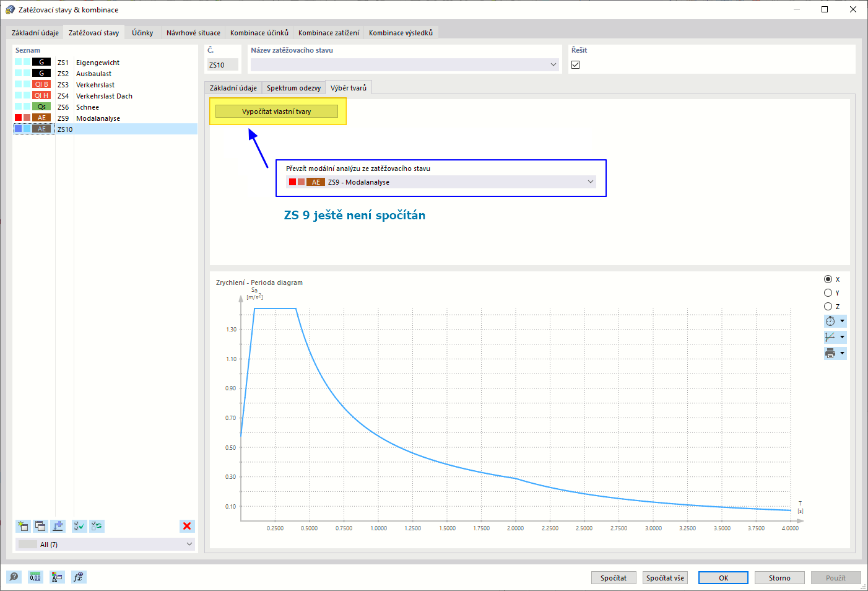Open the Výběr tvarů sub-tab
Viewport: 868px width, 591px height.
pyautogui.click(x=349, y=88)
